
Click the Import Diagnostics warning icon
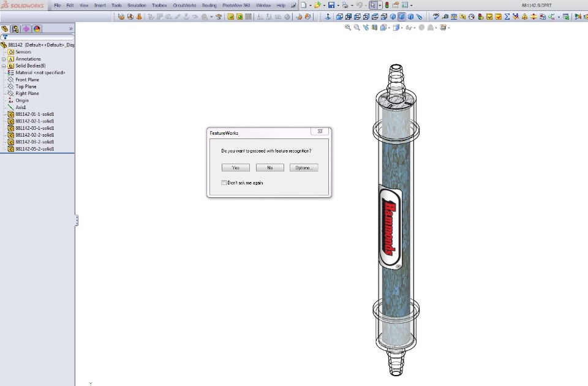point(525,17)
